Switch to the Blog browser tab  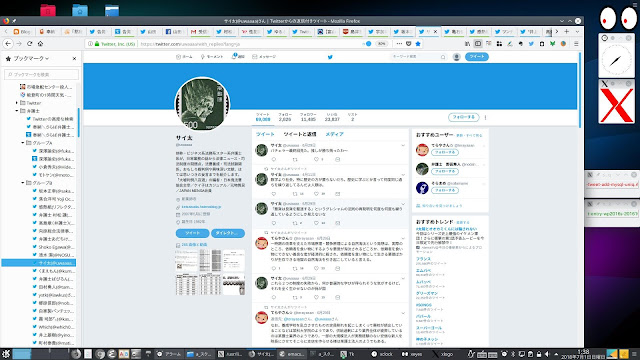22,31
